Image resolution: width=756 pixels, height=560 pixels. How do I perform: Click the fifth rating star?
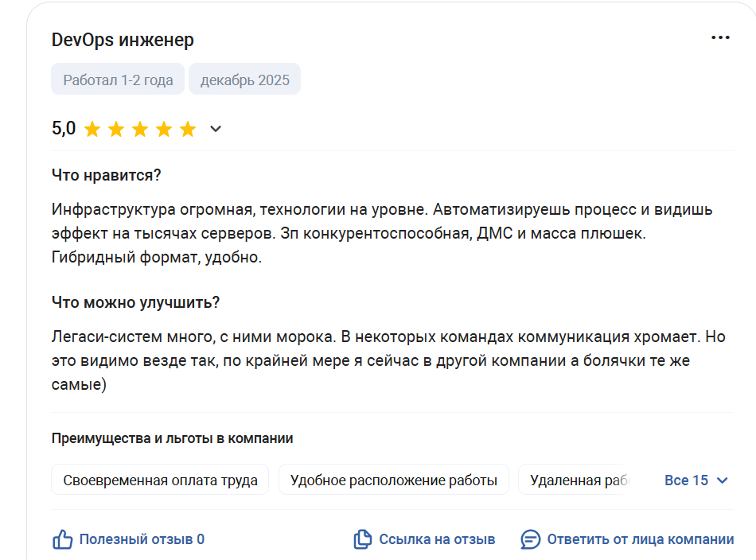(x=188, y=129)
